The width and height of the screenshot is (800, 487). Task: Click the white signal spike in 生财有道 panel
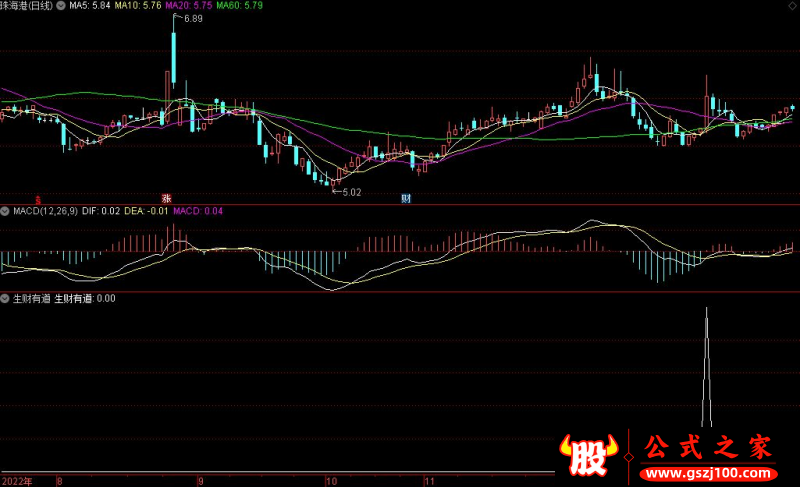(x=707, y=367)
